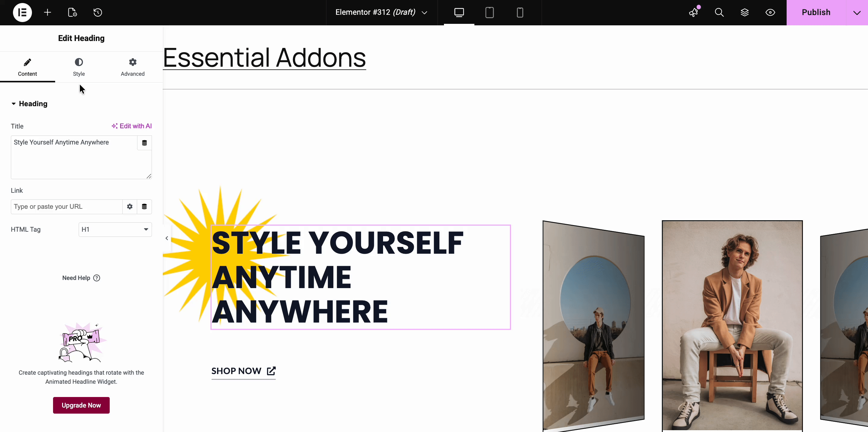
Task: Click the URL input field under Link
Action: 66,206
